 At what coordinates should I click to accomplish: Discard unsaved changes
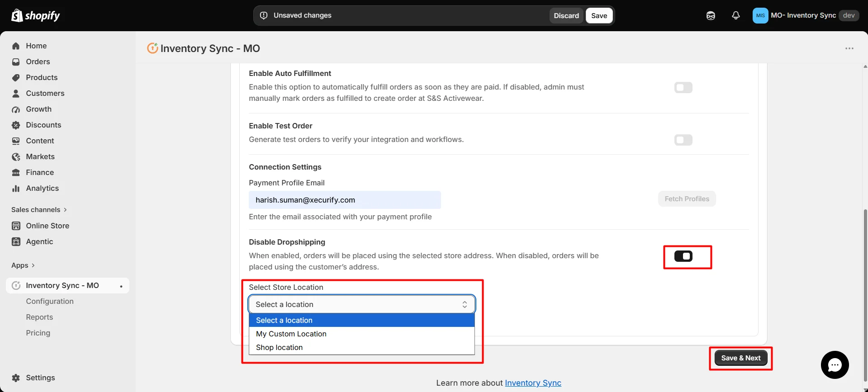[566, 15]
